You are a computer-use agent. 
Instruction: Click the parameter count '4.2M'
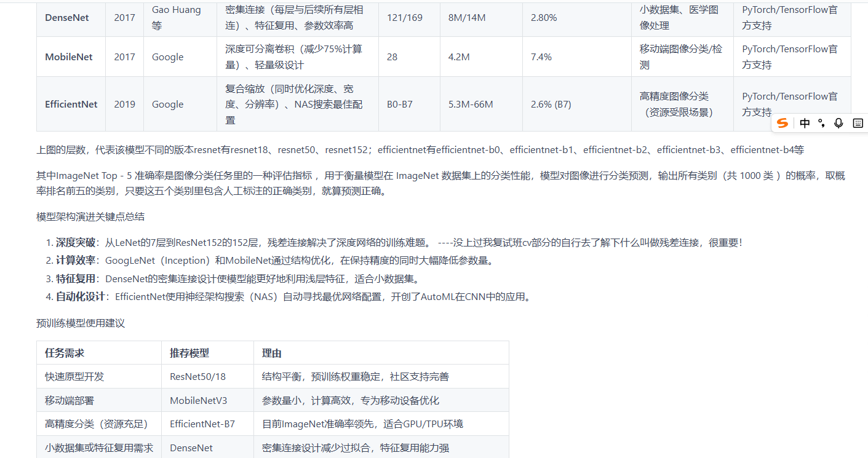pos(459,57)
